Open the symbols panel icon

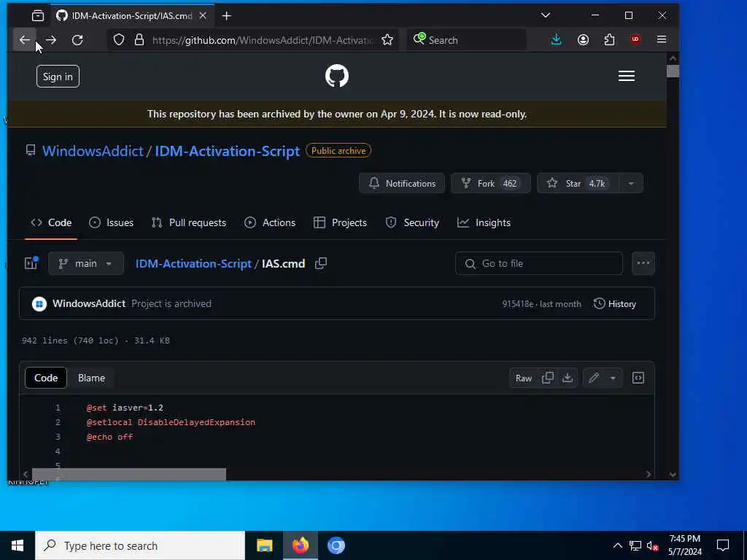pyautogui.click(x=638, y=378)
